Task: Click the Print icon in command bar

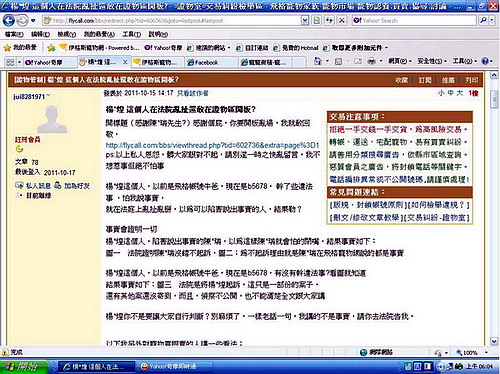Action: [x=371, y=61]
